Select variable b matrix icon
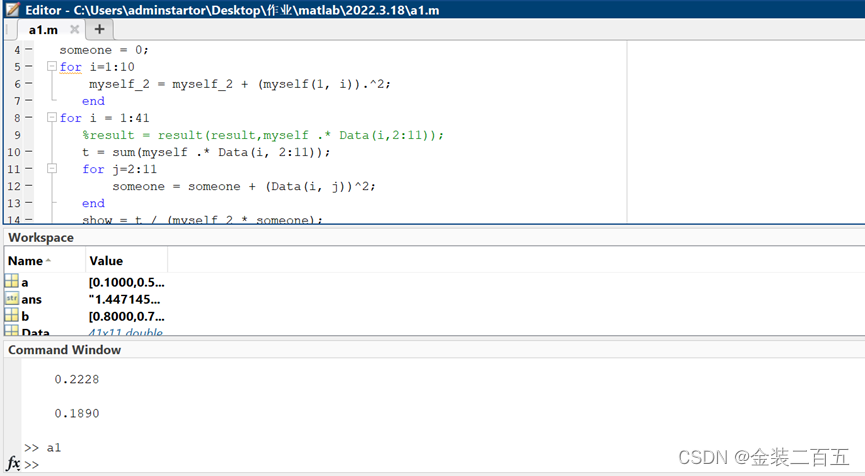Image resolution: width=865 pixels, height=476 pixels. pyautogui.click(x=12, y=315)
